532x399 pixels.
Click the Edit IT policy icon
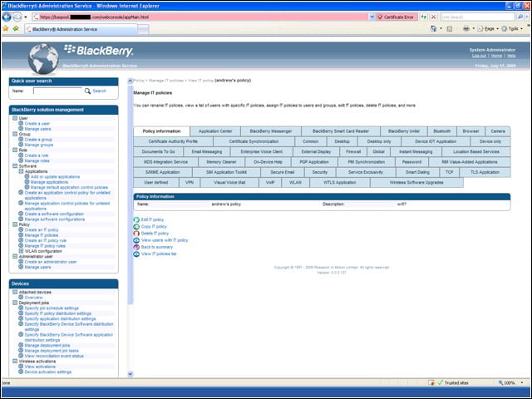(136, 219)
